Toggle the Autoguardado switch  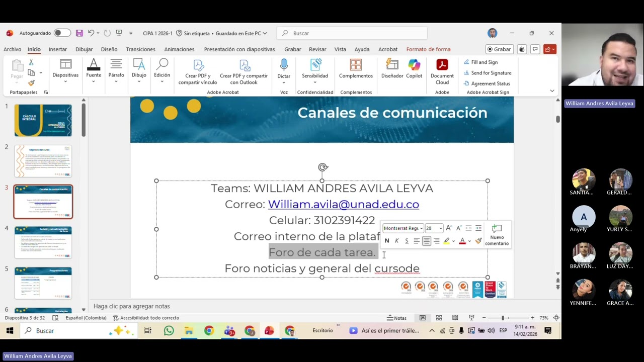(62, 33)
